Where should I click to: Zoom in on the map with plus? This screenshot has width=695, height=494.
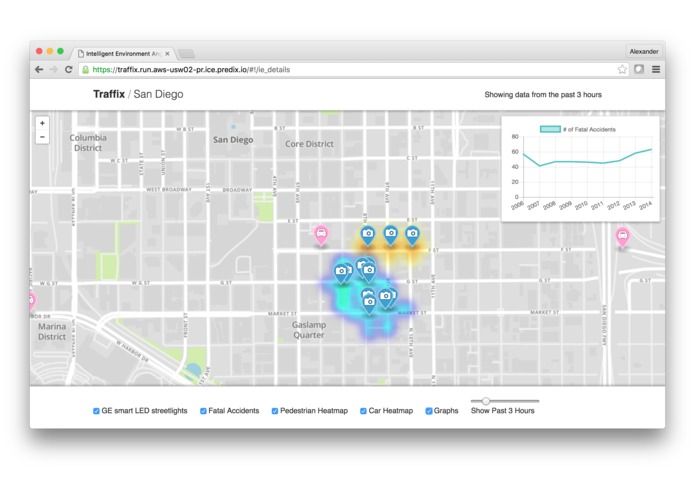click(42, 123)
